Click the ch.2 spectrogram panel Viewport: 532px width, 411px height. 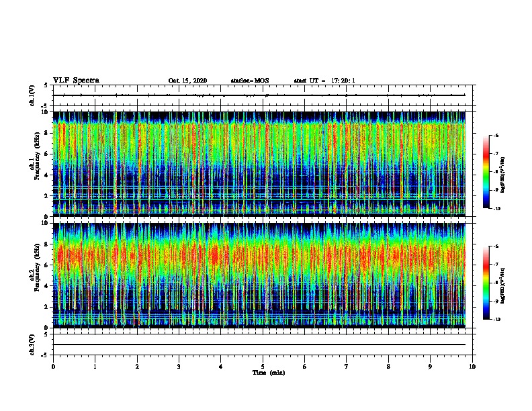coord(259,275)
